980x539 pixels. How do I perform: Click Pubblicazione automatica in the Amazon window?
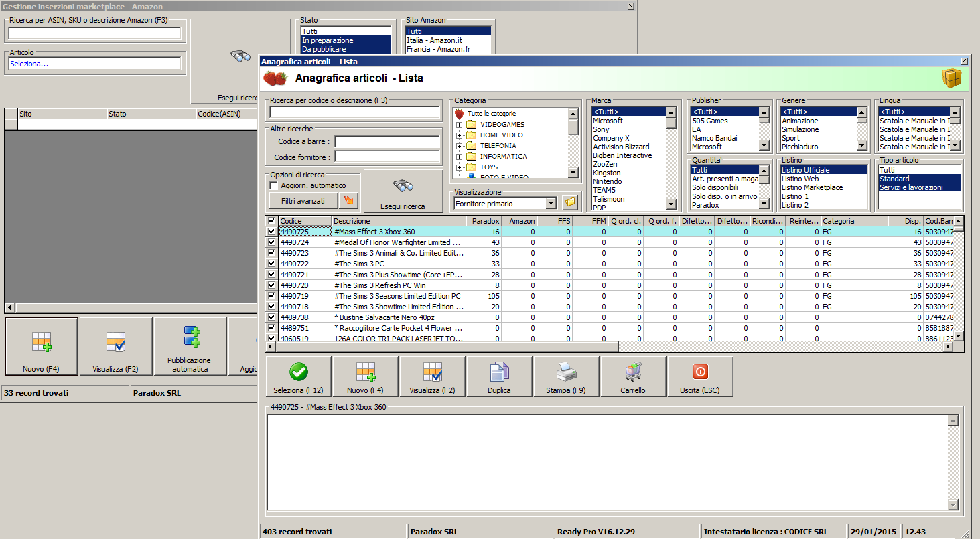[190, 347]
